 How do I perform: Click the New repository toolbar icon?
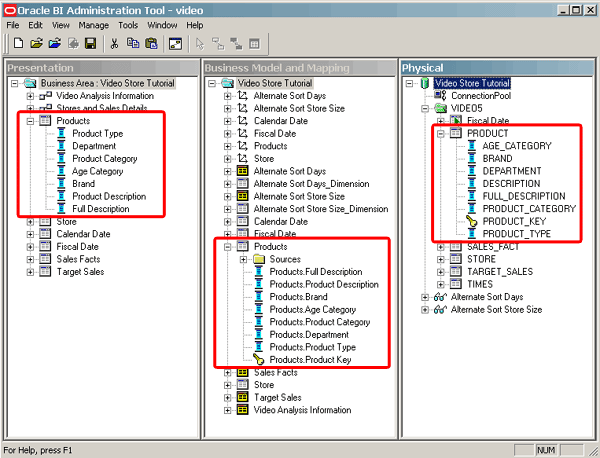[x=18, y=44]
